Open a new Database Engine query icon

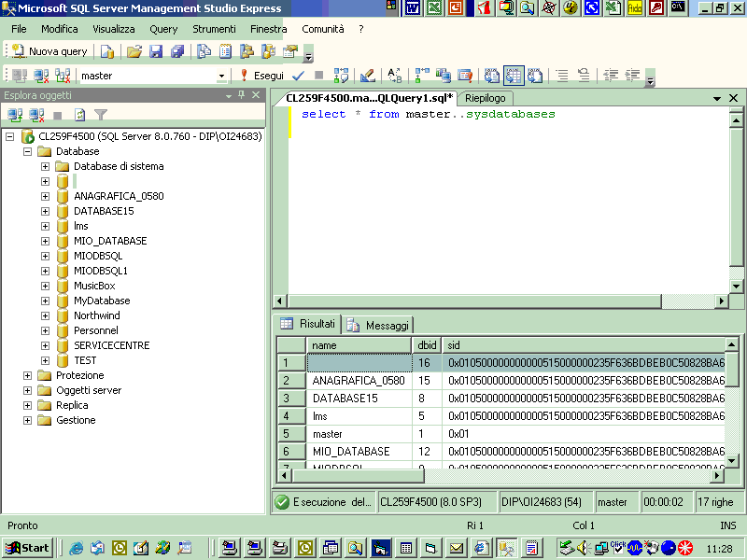107,51
